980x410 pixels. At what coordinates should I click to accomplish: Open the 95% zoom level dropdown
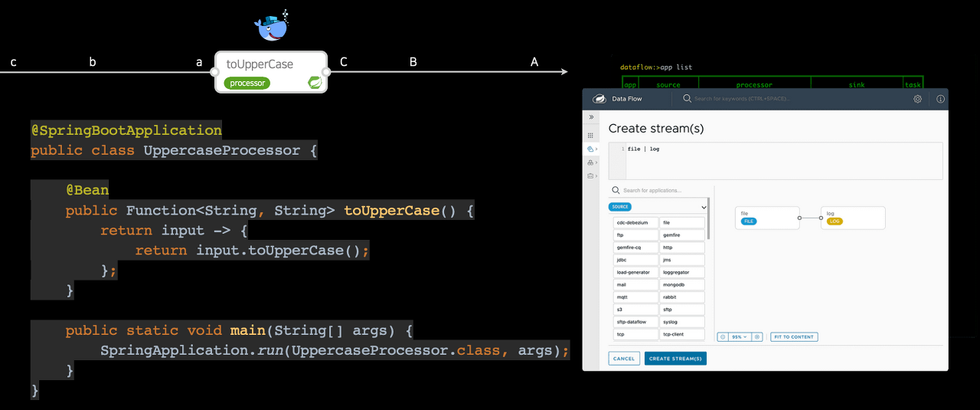tap(739, 336)
